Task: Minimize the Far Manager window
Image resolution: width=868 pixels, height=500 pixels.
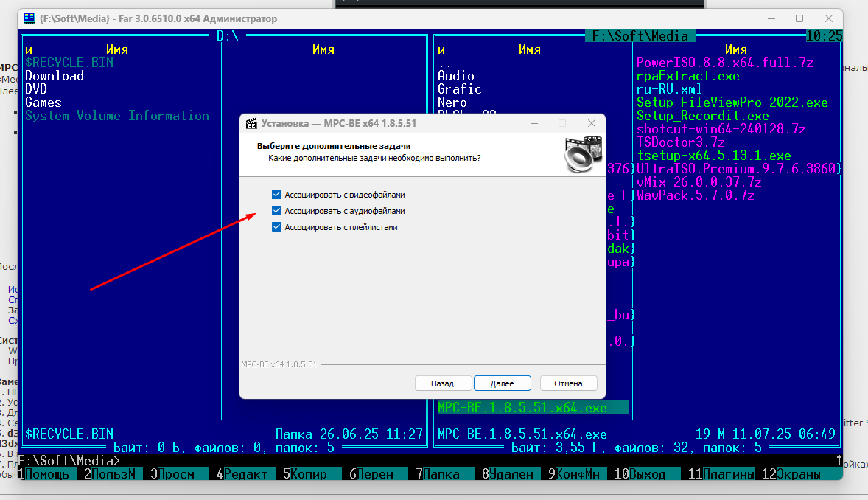Action: [771, 18]
